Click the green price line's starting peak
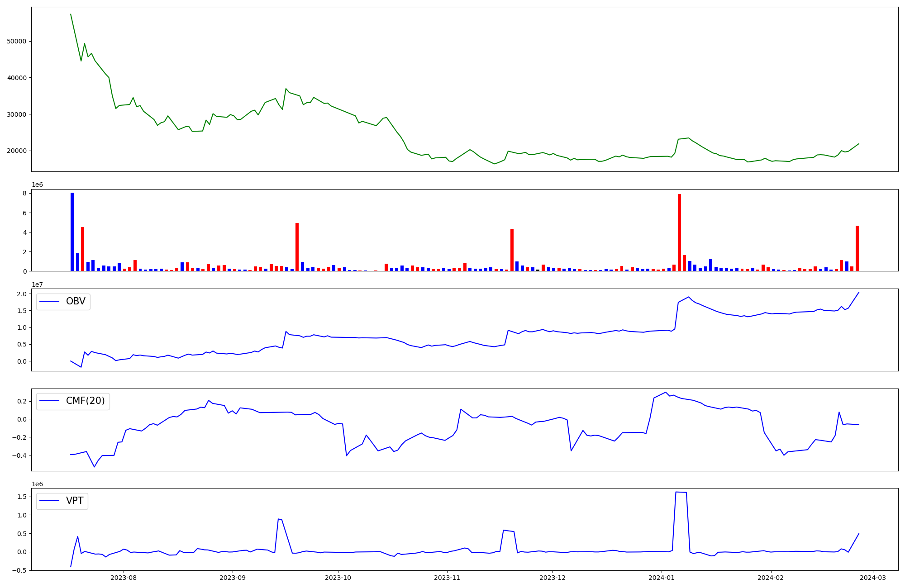905x588 pixels. 71,14
